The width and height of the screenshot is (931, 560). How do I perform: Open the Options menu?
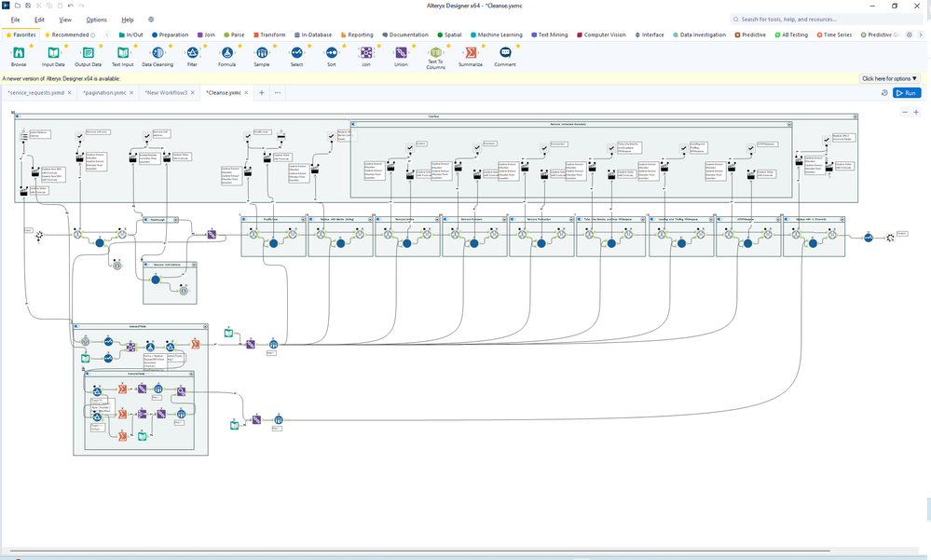coord(96,20)
